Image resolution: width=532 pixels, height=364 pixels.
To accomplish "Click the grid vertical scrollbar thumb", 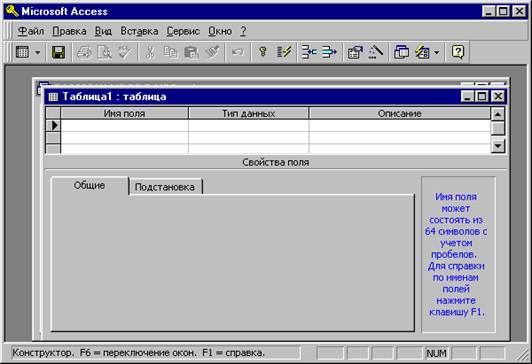I will pyautogui.click(x=498, y=128).
